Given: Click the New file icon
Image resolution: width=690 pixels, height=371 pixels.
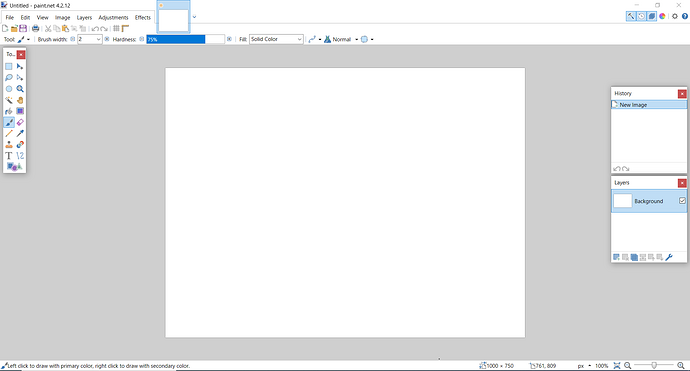Looking at the screenshot, I should (5, 29).
